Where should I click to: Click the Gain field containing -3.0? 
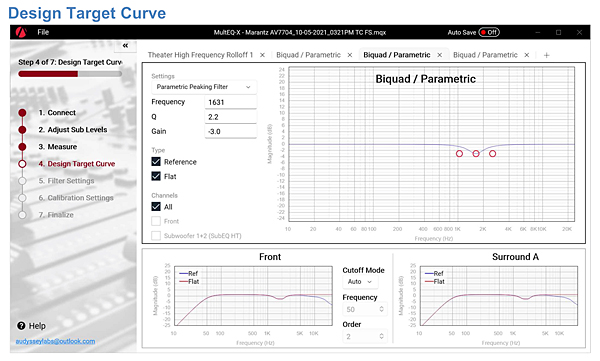click(231, 131)
